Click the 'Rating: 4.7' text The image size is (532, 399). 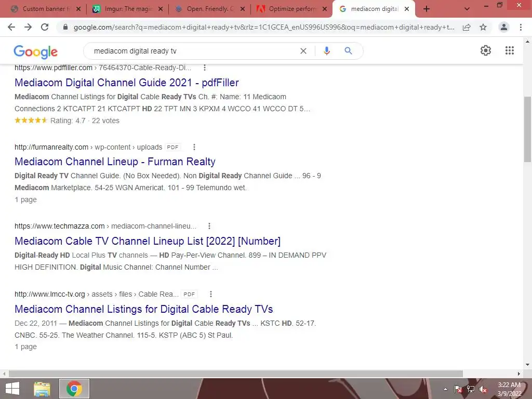point(68,121)
